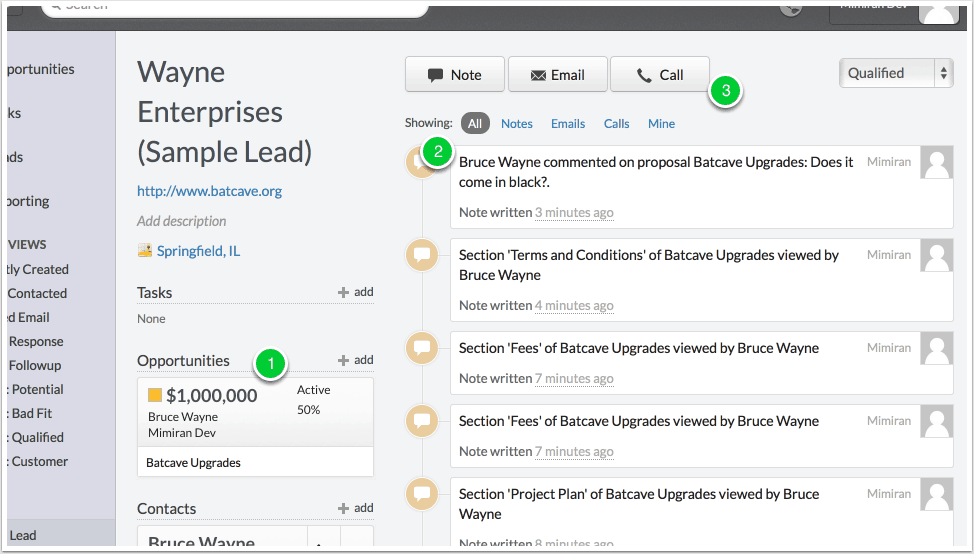Click the Call button
This screenshot has width=974, height=554.
660,75
